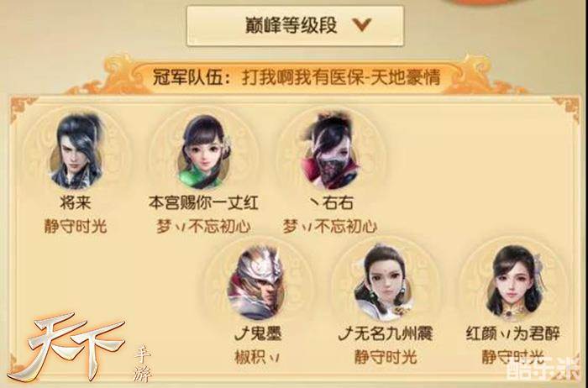The width and height of the screenshot is (588, 388).
Task: Open the 巅峰等级段 dropdown
Action: [x=295, y=25]
